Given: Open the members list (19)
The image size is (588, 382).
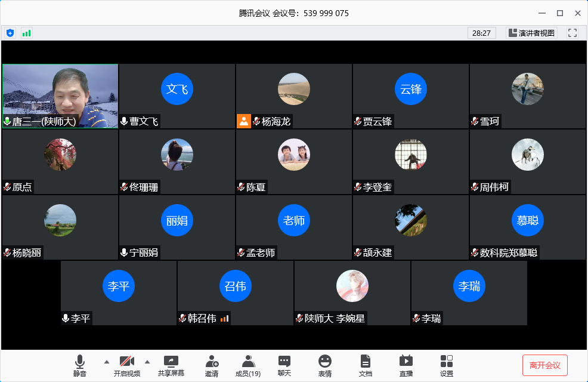Looking at the screenshot, I should (248, 366).
